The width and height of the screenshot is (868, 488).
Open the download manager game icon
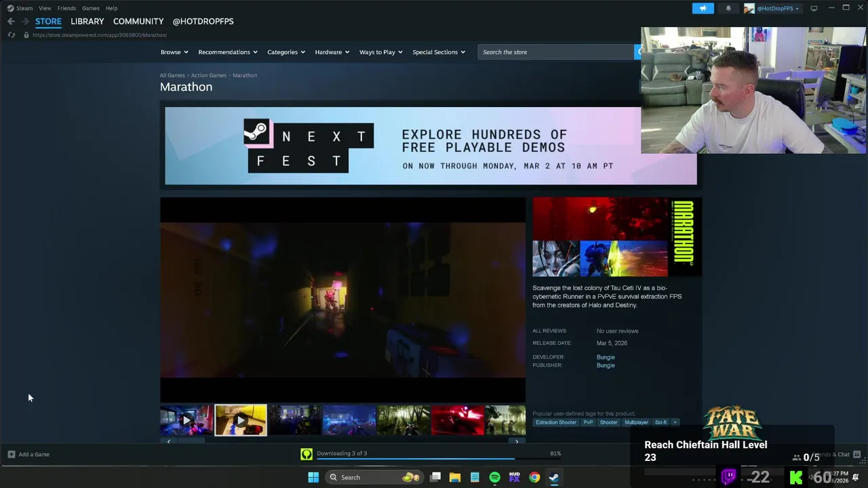click(307, 454)
